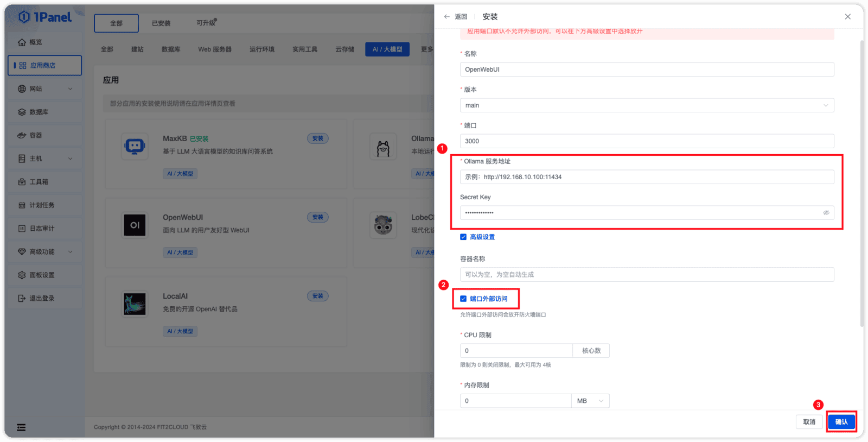Viewport: 868px width, 442px height.
Task: Click the MaxKB app icon
Action: click(x=135, y=147)
